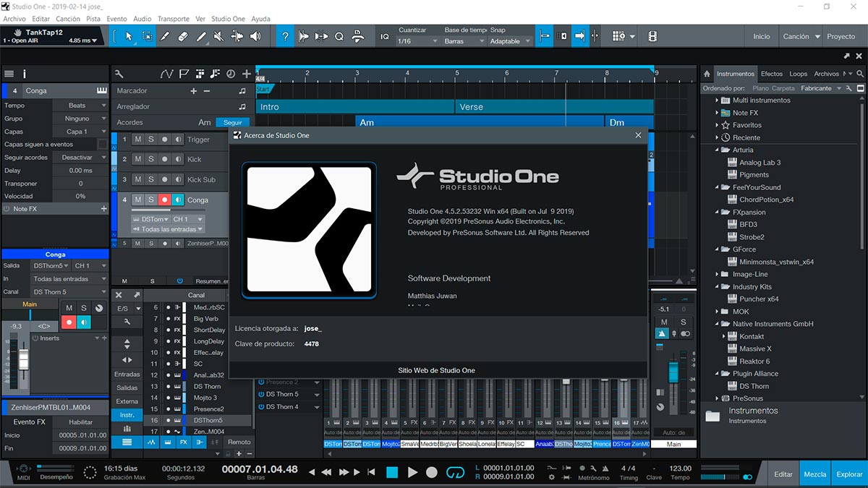This screenshot has width=868, height=488.
Task: Add a track with plus icon
Action: (x=247, y=74)
